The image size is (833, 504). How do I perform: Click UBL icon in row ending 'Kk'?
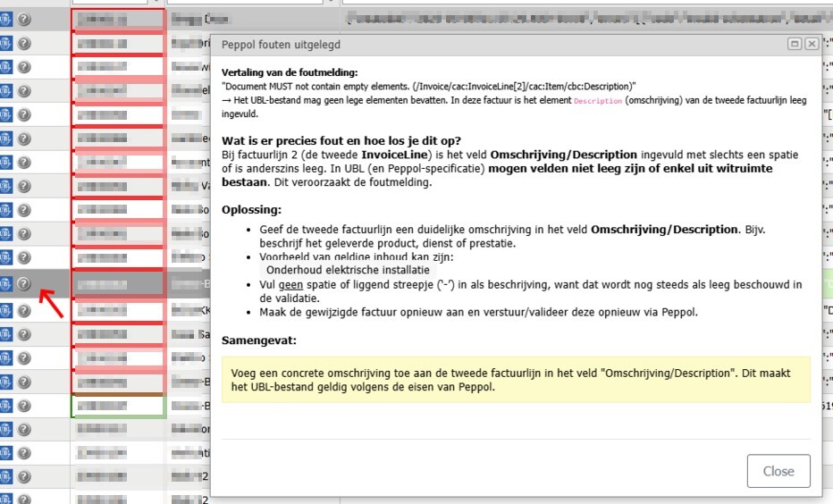click(5, 310)
